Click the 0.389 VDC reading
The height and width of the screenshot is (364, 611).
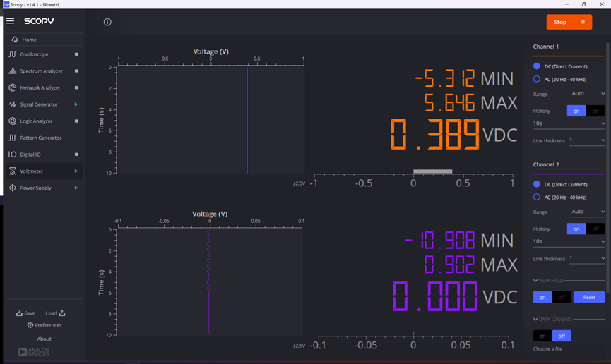click(454, 135)
